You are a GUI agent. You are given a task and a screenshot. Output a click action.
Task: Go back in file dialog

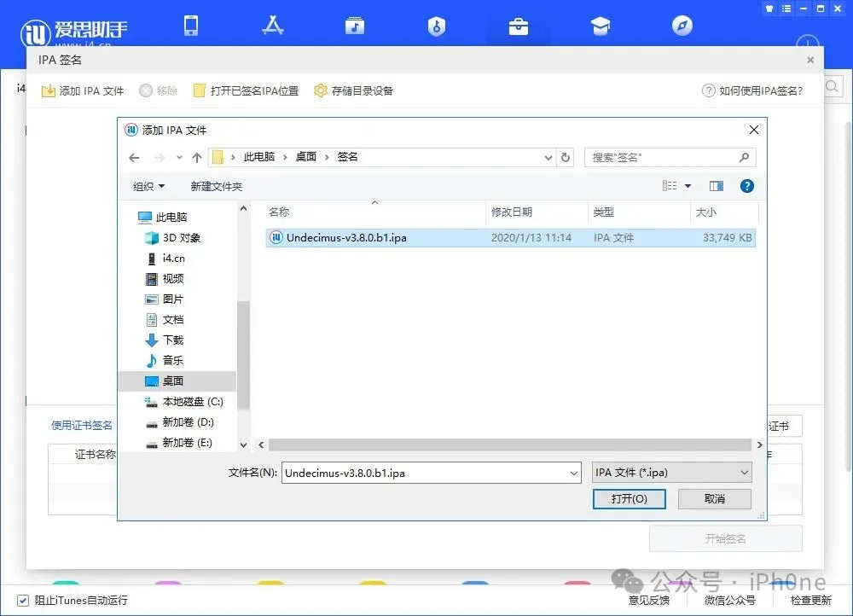134,158
